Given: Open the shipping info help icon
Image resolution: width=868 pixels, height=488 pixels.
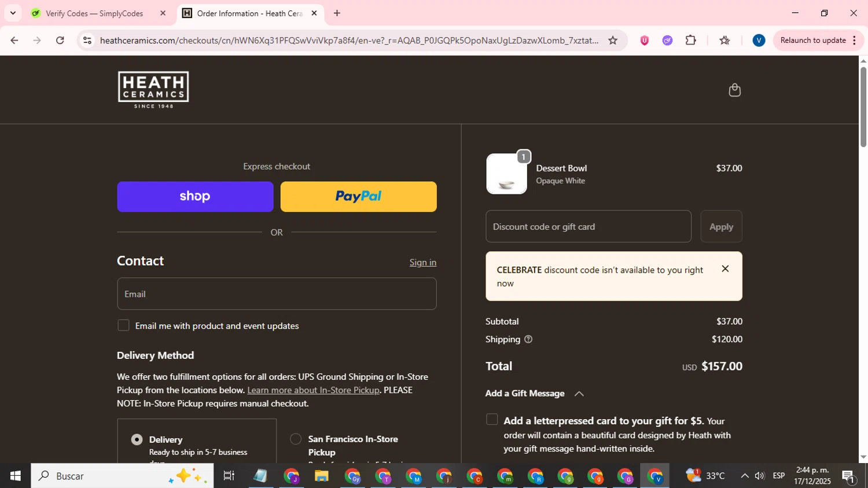Looking at the screenshot, I should pyautogui.click(x=528, y=339).
